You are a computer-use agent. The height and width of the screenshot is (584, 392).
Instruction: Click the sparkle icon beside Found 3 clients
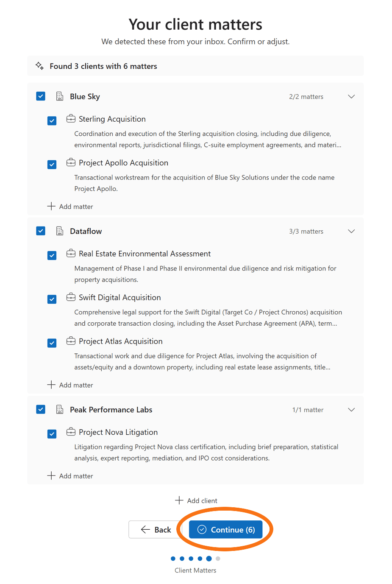click(x=39, y=66)
